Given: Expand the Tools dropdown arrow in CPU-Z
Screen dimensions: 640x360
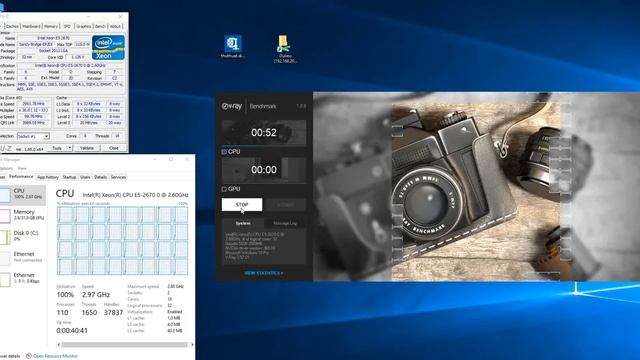Looking at the screenshot, I should tap(70, 148).
